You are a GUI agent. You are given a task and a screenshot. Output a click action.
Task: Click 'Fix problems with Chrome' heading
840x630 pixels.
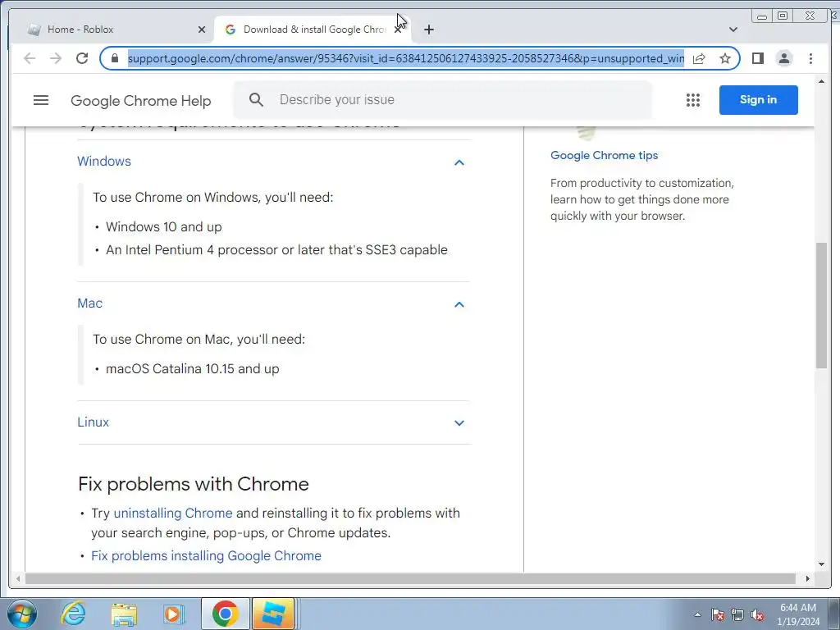coord(194,484)
